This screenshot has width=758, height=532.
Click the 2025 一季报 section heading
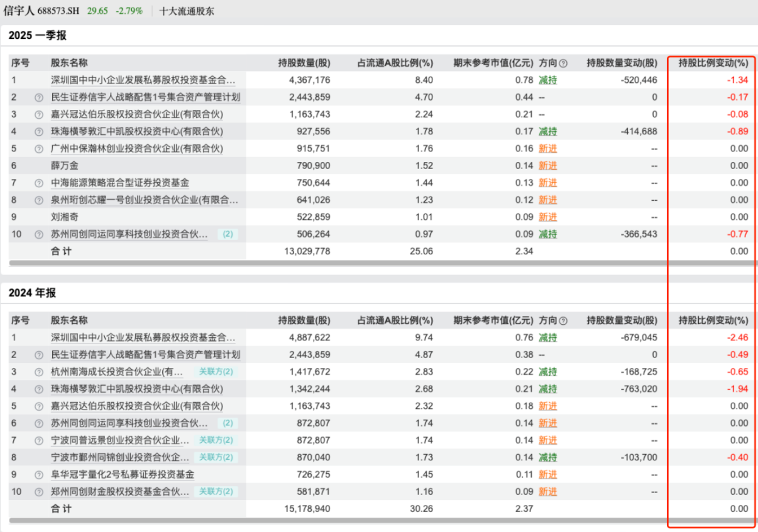pos(38,36)
